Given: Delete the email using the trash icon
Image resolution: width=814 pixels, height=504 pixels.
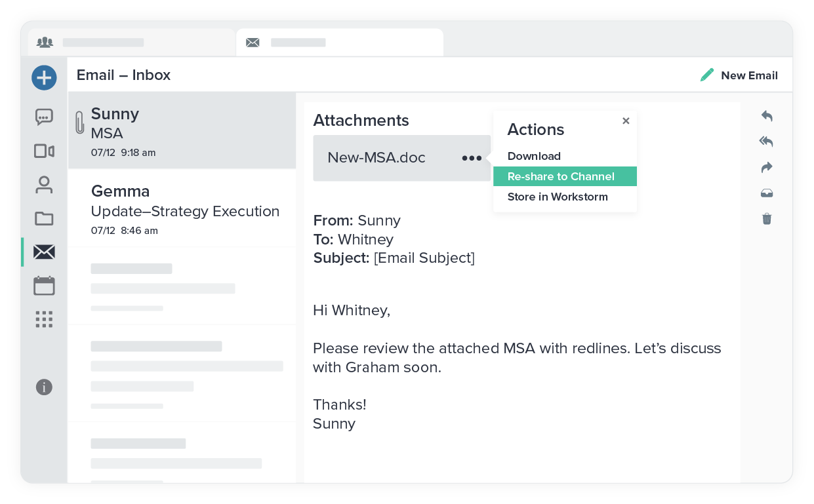Looking at the screenshot, I should coord(766,219).
